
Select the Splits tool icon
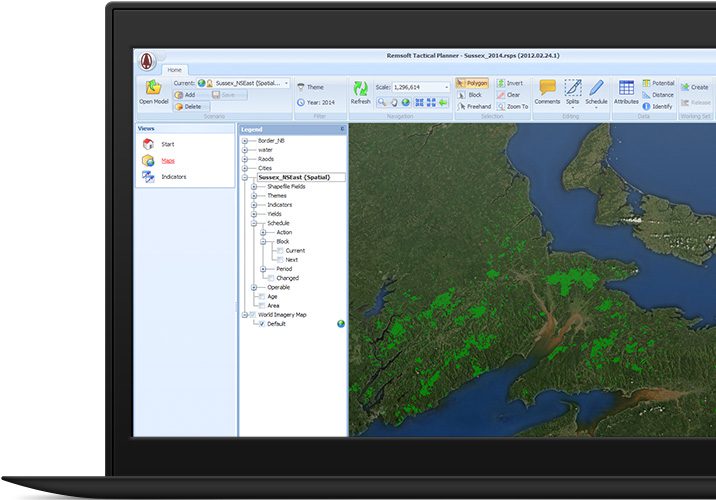click(x=573, y=88)
